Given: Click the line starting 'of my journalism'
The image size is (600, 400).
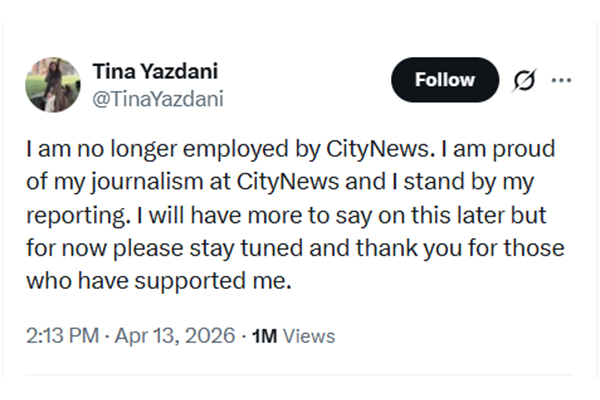Looking at the screenshot, I should (283, 185).
